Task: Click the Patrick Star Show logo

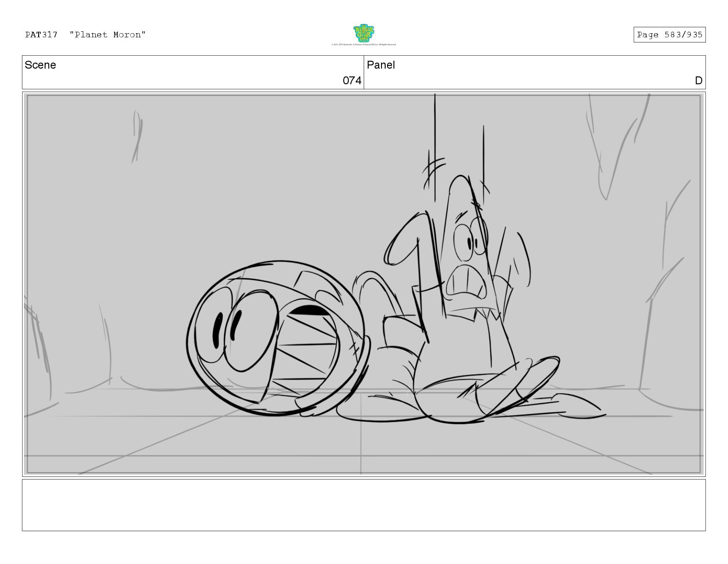Action: tap(364, 33)
